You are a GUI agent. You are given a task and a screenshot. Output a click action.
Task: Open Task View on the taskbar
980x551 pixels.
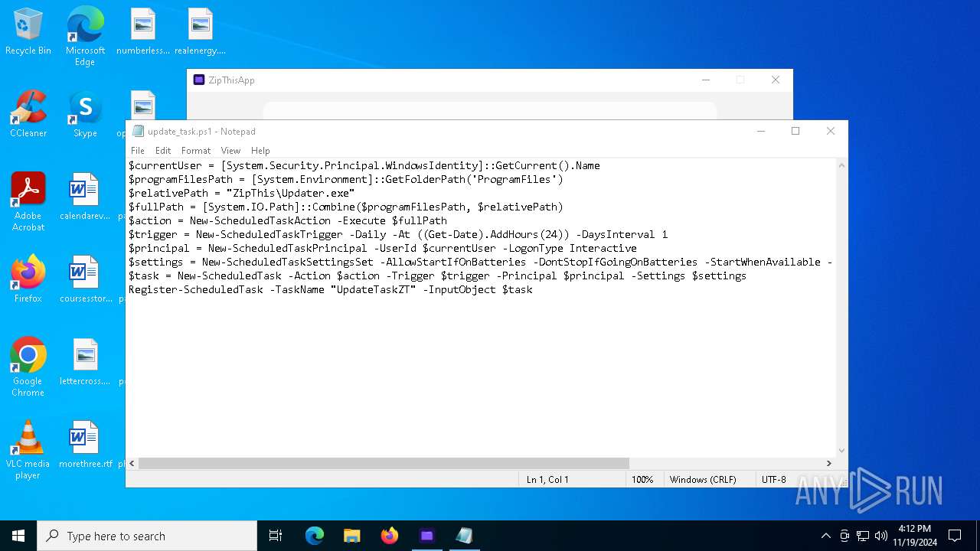tap(276, 536)
